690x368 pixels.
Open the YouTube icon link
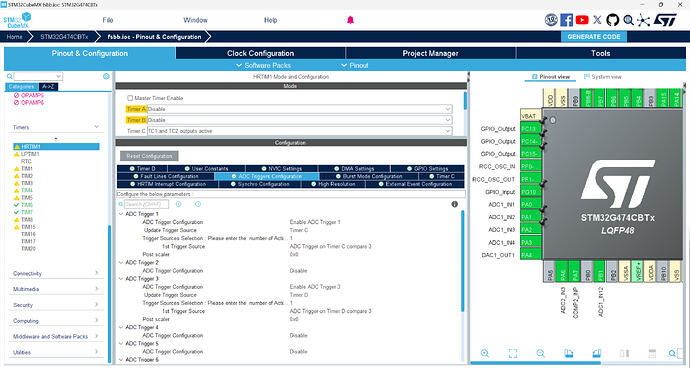coord(582,20)
